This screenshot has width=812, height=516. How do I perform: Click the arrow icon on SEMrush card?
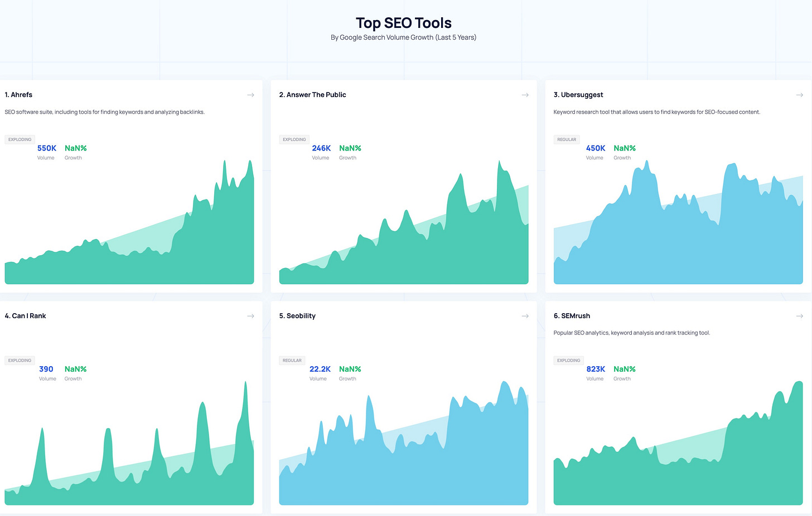click(x=799, y=316)
